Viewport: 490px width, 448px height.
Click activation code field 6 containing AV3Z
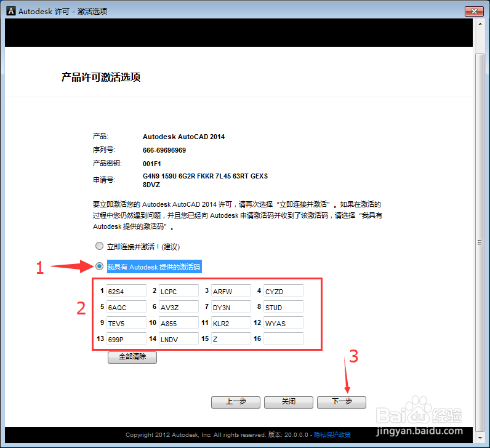[x=179, y=307]
